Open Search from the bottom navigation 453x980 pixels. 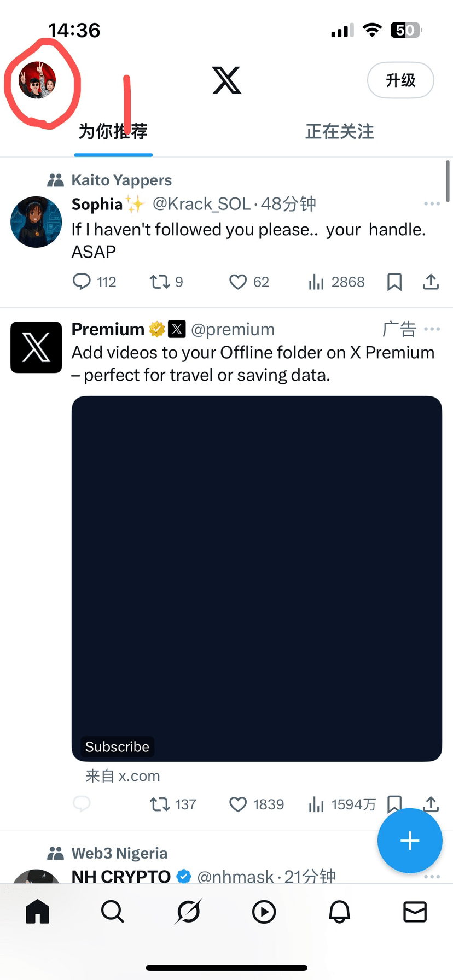tap(113, 912)
